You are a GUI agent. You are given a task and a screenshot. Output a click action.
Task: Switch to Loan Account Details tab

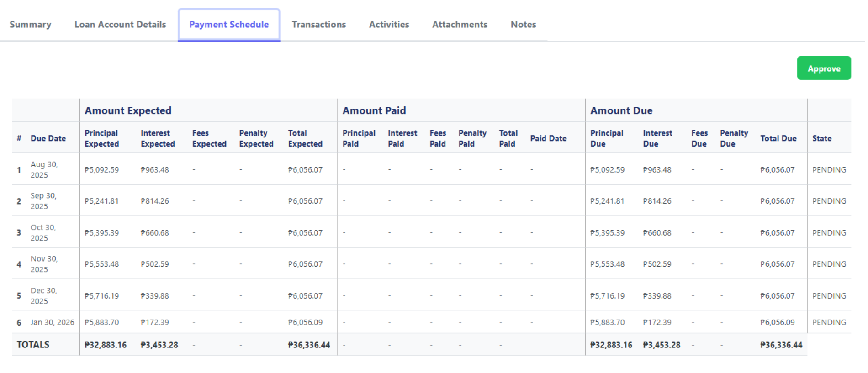point(120,25)
